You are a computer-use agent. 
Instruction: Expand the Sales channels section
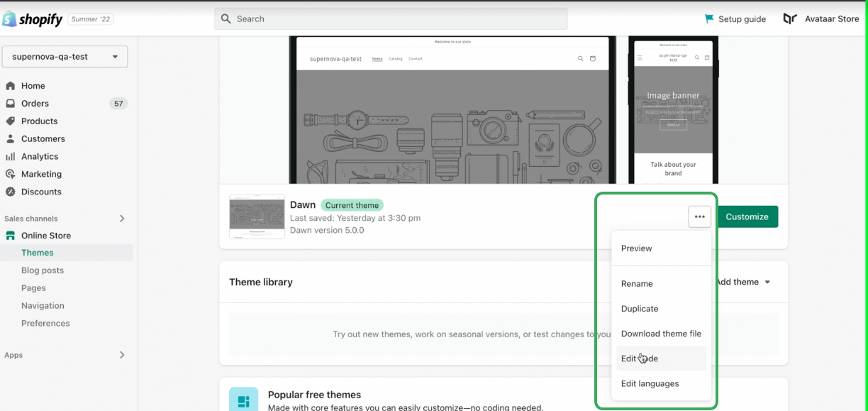coord(122,219)
